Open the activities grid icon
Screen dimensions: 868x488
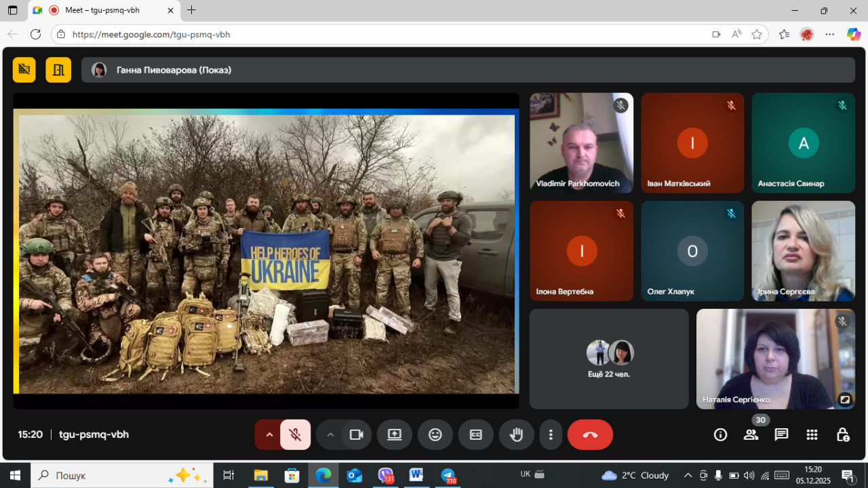pyautogui.click(x=812, y=434)
